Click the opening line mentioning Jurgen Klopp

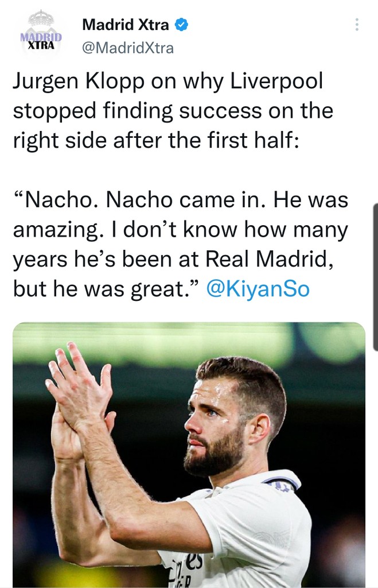167,82
